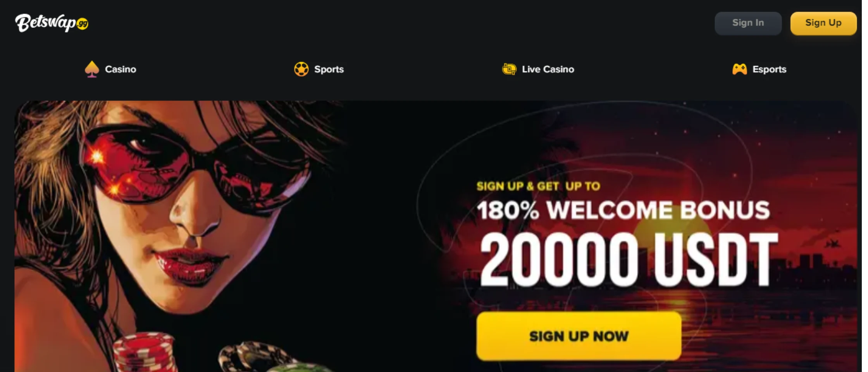Click the SIGN UP & GET UP TO text
The image size is (868, 372).
538,186
